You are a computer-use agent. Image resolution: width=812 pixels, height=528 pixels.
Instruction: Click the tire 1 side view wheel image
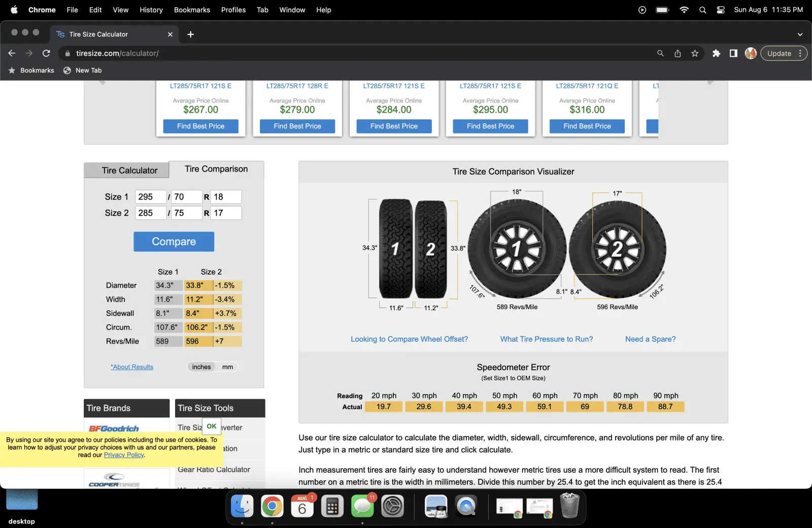click(517, 249)
